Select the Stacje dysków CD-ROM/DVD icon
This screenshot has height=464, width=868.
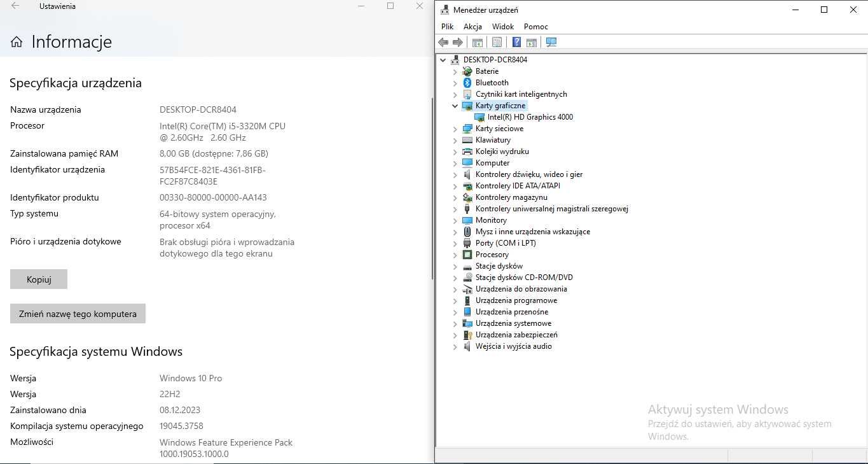(467, 278)
